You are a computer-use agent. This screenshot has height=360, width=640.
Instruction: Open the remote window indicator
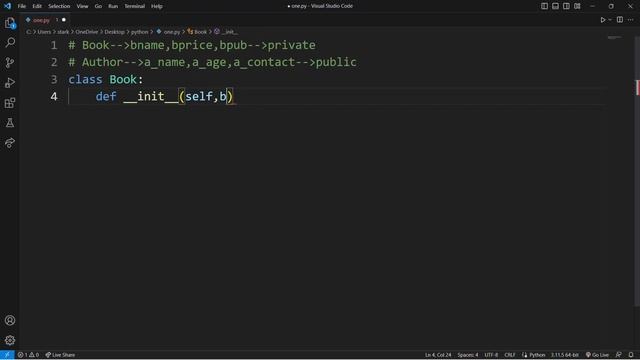coord(7,355)
